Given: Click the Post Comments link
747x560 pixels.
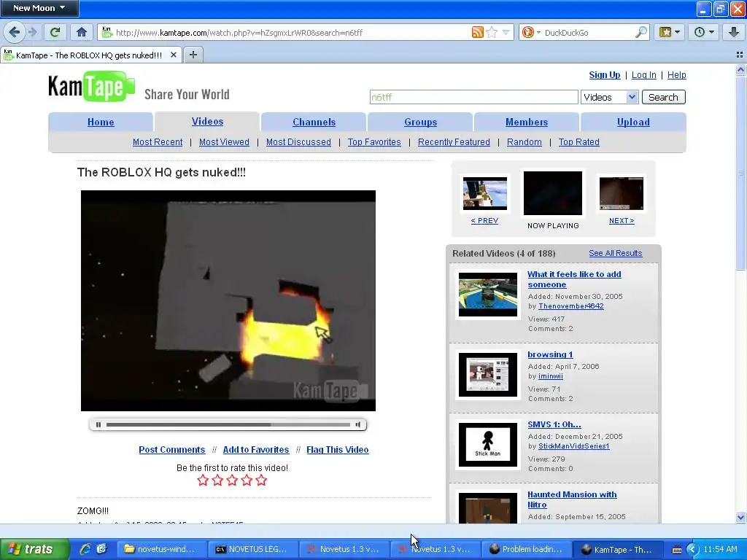Looking at the screenshot, I should click(172, 449).
